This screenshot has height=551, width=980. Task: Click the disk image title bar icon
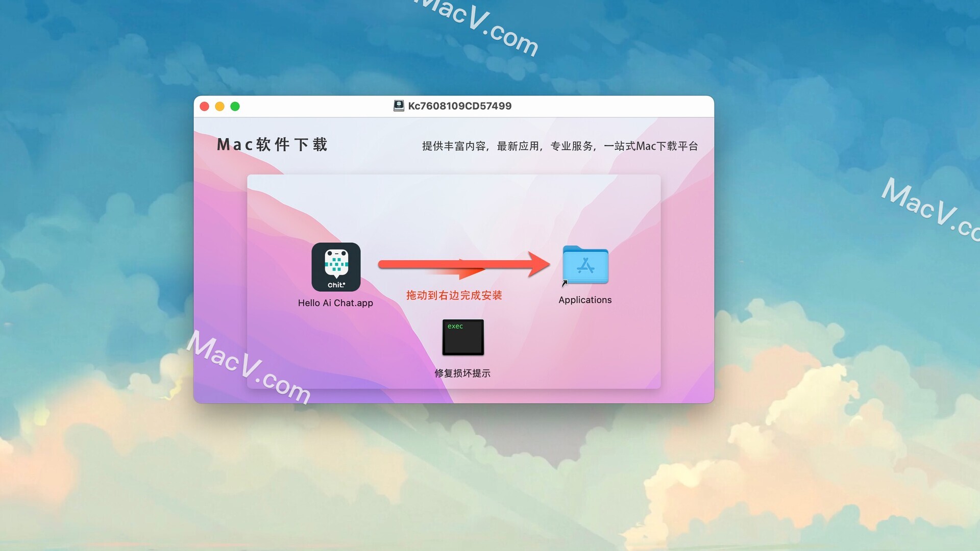[x=397, y=106]
